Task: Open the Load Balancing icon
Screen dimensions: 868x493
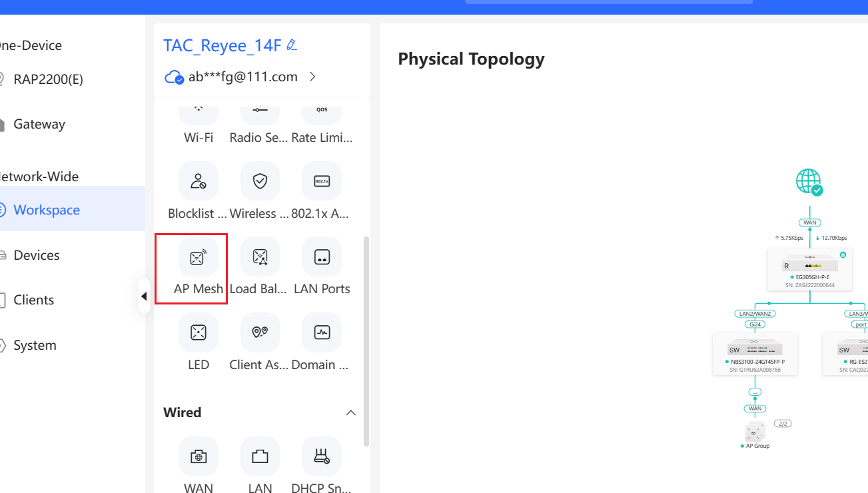Action: pos(260,258)
